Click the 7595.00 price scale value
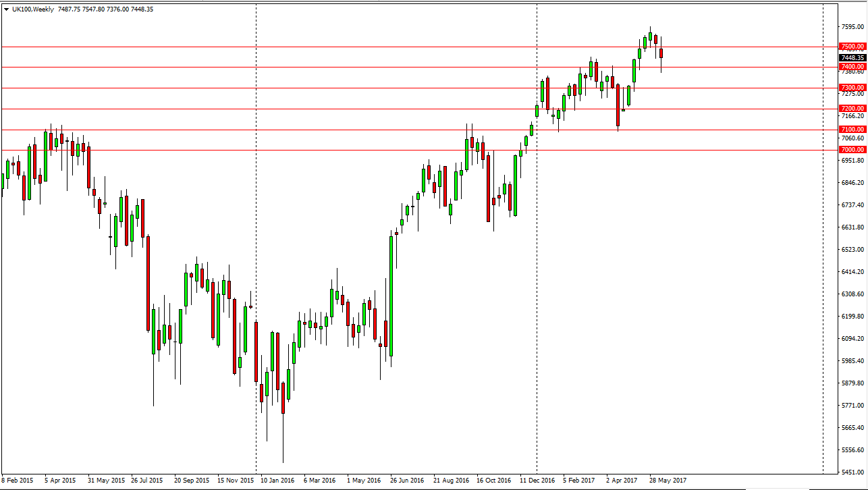868x490 pixels. point(853,26)
